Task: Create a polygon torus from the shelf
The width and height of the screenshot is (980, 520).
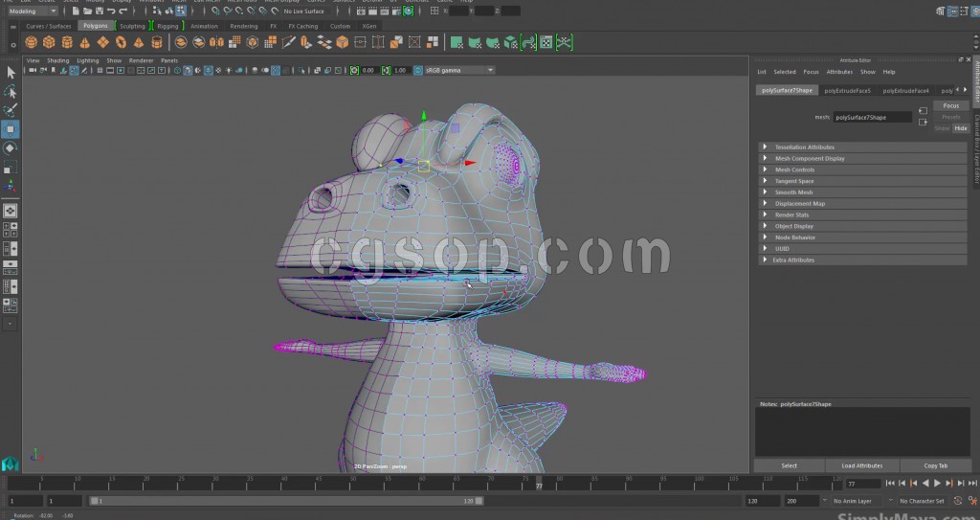Action: (x=122, y=42)
